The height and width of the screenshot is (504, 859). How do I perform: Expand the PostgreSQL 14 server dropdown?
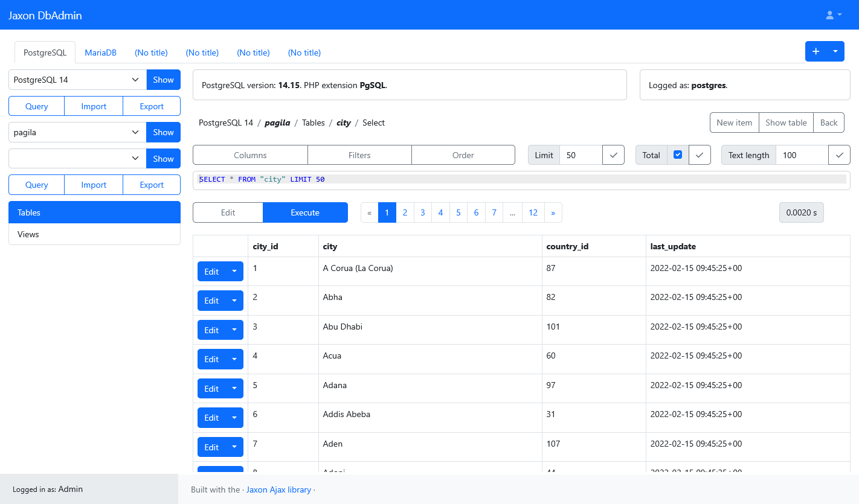[x=77, y=80]
